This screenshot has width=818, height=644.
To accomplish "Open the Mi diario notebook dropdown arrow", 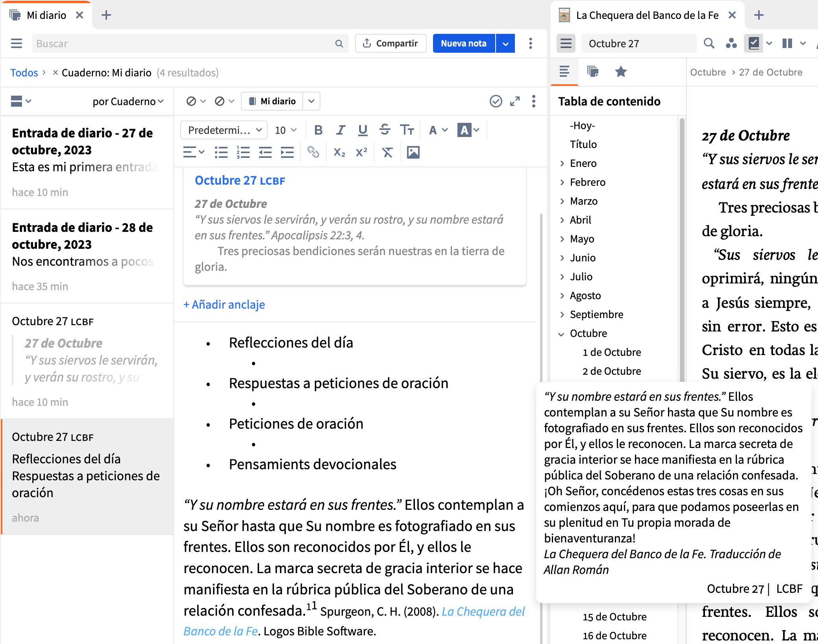I will (x=311, y=102).
